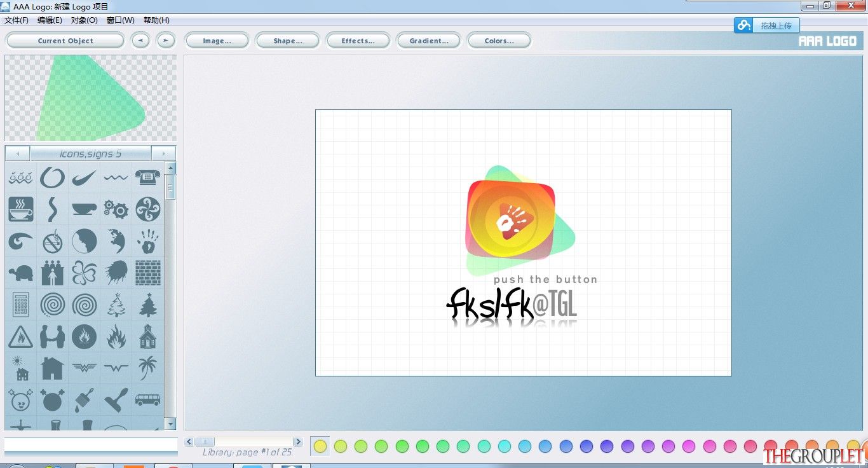
Task: Select the telephone icon in the library
Action: point(147,177)
